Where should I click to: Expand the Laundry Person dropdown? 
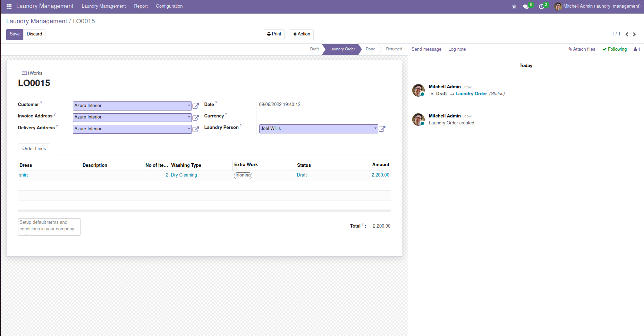(375, 129)
